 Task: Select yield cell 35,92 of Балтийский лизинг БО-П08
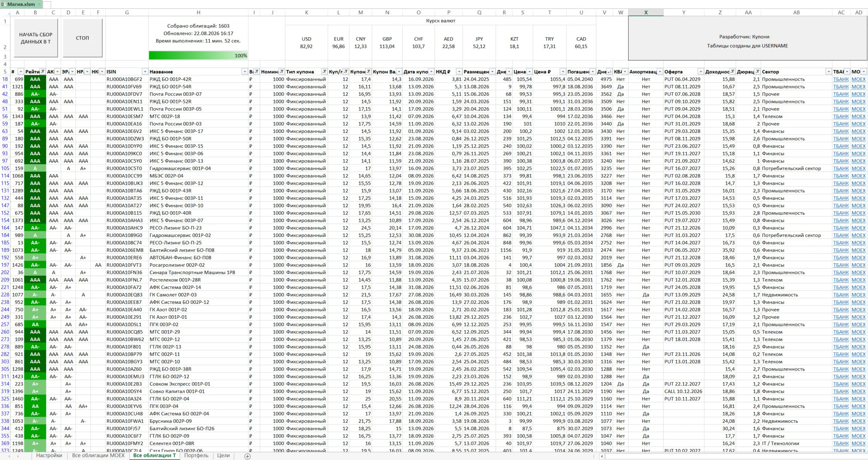pos(720,250)
